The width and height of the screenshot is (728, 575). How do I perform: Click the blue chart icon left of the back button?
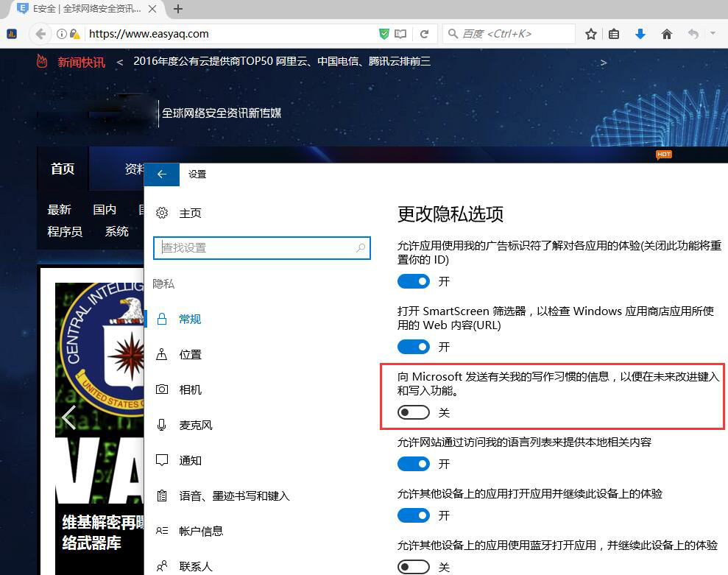pos(12,34)
